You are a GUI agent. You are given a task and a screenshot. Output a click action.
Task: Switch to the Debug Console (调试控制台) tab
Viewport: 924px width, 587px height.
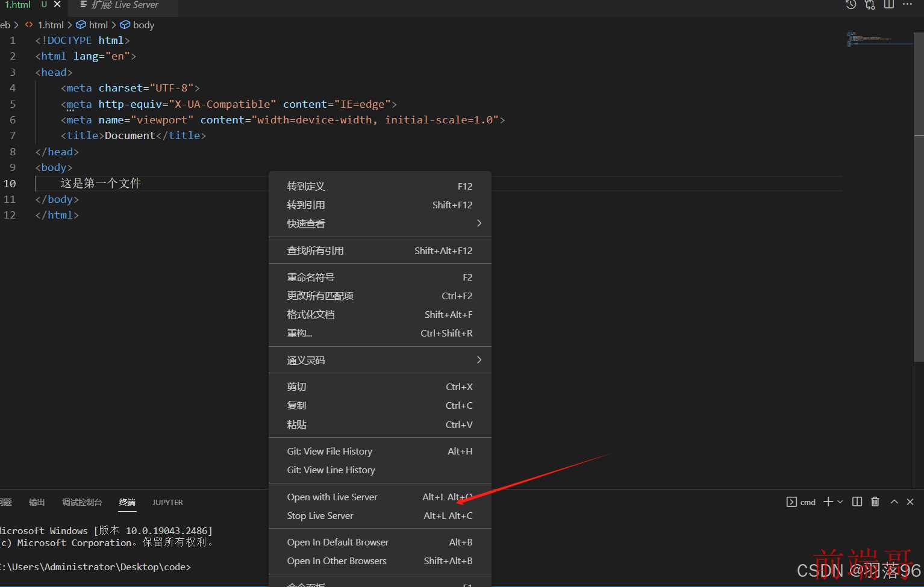(82, 502)
